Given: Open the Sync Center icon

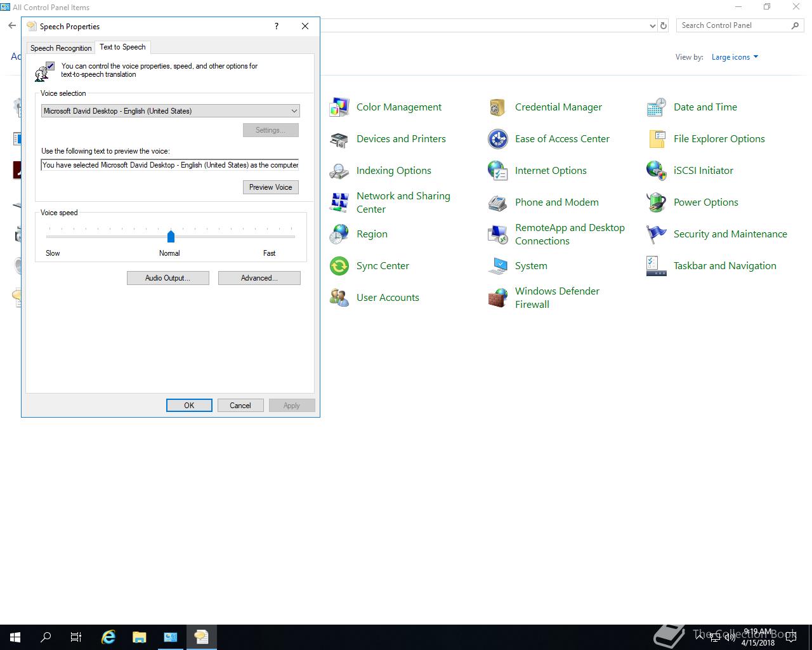Looking at the screenshot, I should pyautogui.click(x=339, y=266).
